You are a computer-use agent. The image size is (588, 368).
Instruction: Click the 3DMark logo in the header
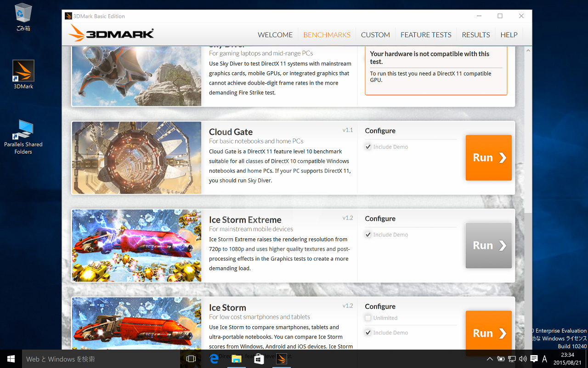click(111, 33)
